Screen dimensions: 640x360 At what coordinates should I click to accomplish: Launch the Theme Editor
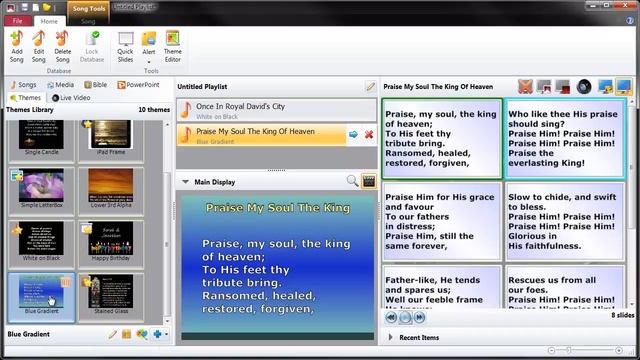[x=173, y=47]
